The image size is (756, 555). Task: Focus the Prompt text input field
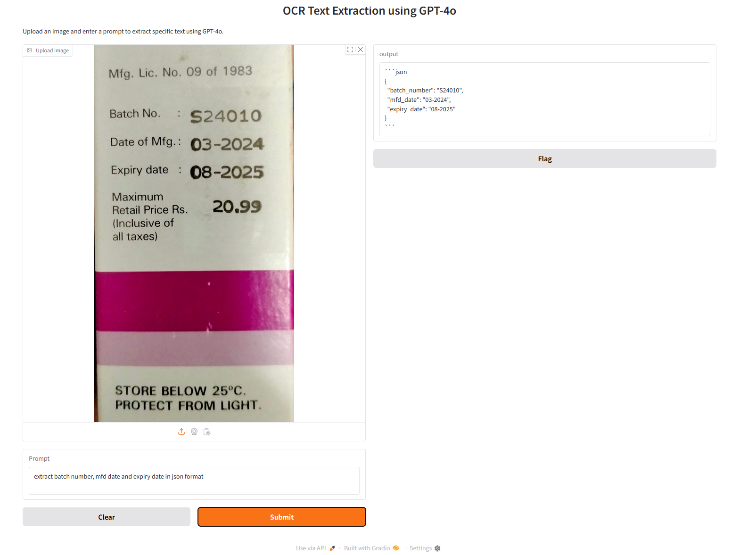click(x=194, y=480)
